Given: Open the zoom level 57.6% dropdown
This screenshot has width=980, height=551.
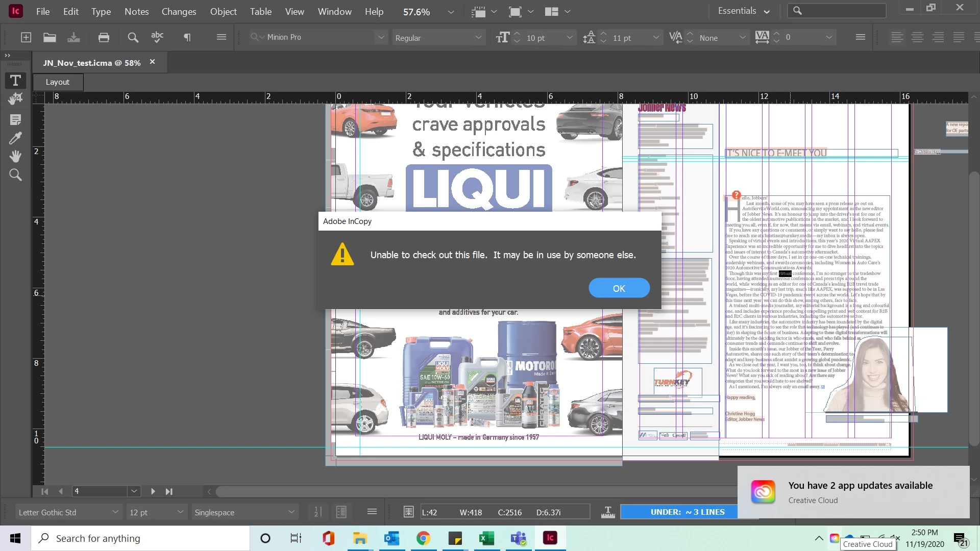Looking at the screenshot, I should click(x=451, y=12).
